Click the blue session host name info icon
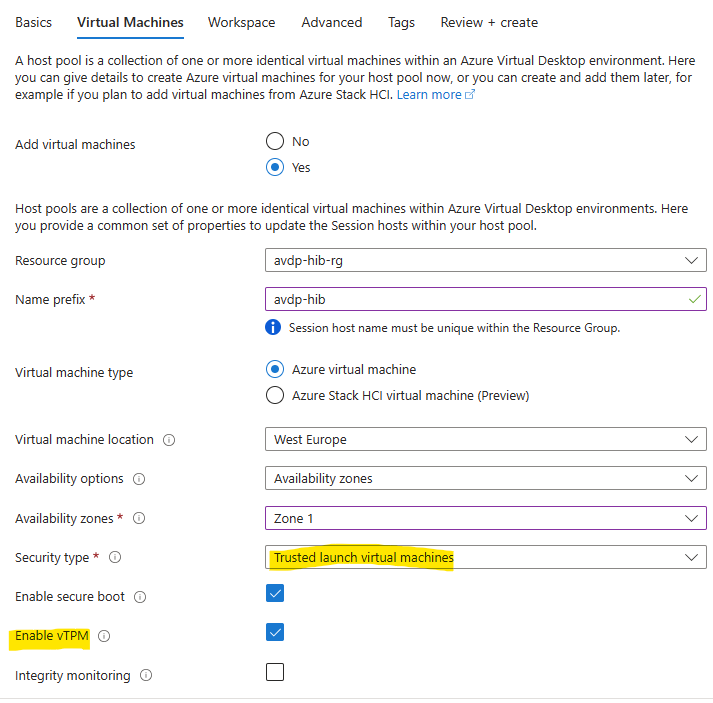This screenshot has height=703, width=713. (273, 327)
